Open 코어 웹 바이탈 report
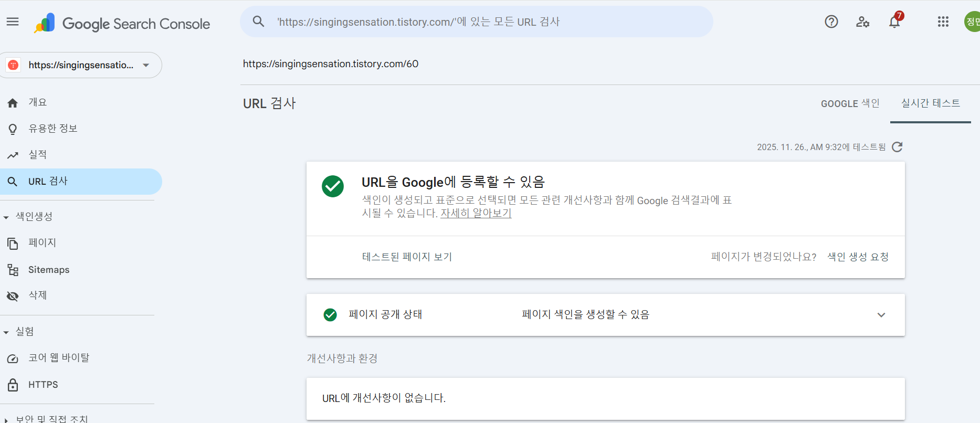The image size is (980, 423). coord(80,358)
